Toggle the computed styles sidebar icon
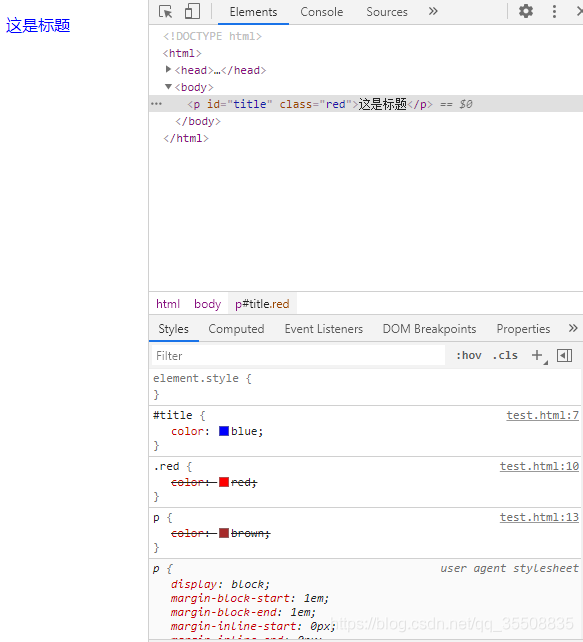 [x=564, y=355]
